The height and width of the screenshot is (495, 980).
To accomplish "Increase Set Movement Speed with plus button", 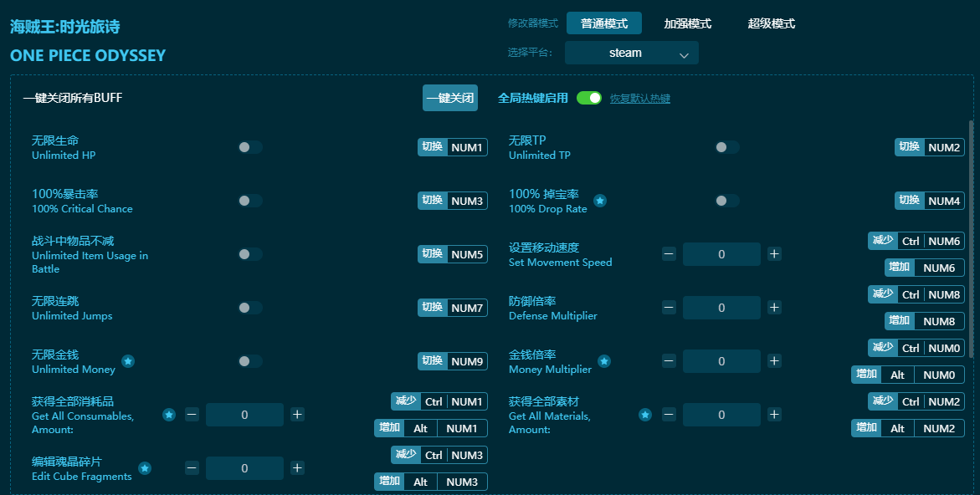I will pyautogui.click(x=774, y=254).
